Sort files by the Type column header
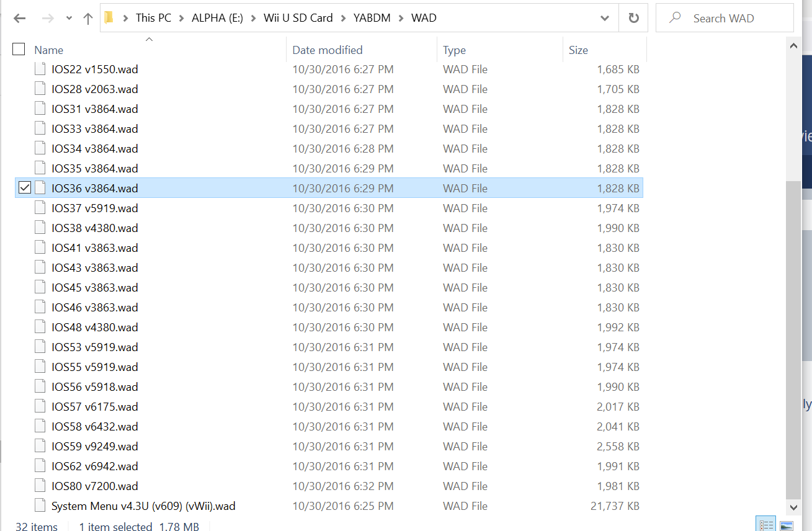 coord(454,50)
